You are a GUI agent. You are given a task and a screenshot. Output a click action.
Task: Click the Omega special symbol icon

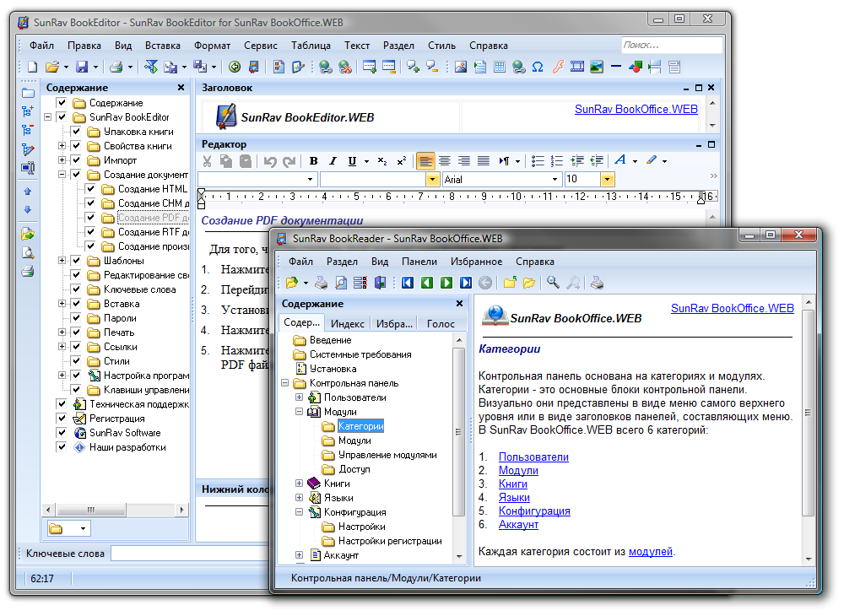point(537,67)
